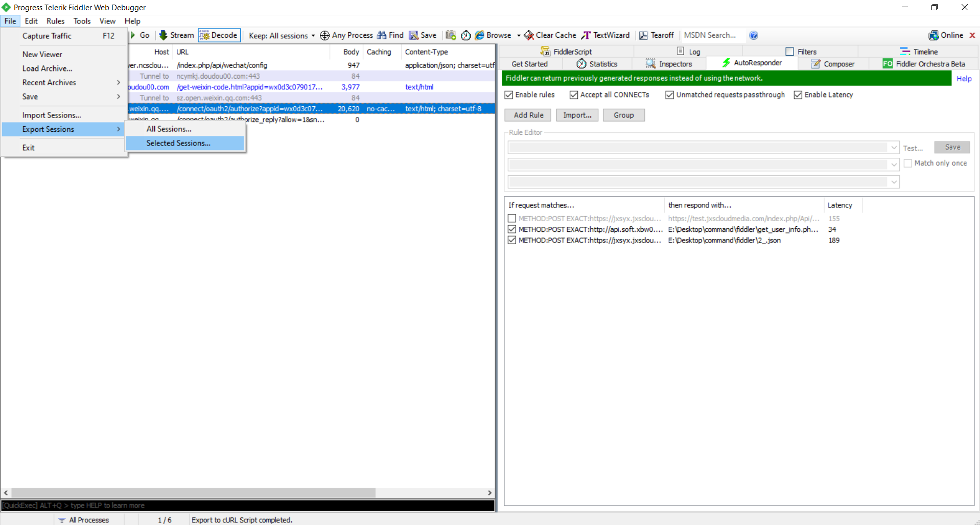Click the session list horizontal scrollbar thumb
Viewport: 980px width, 525px height.
click(194, 493)
